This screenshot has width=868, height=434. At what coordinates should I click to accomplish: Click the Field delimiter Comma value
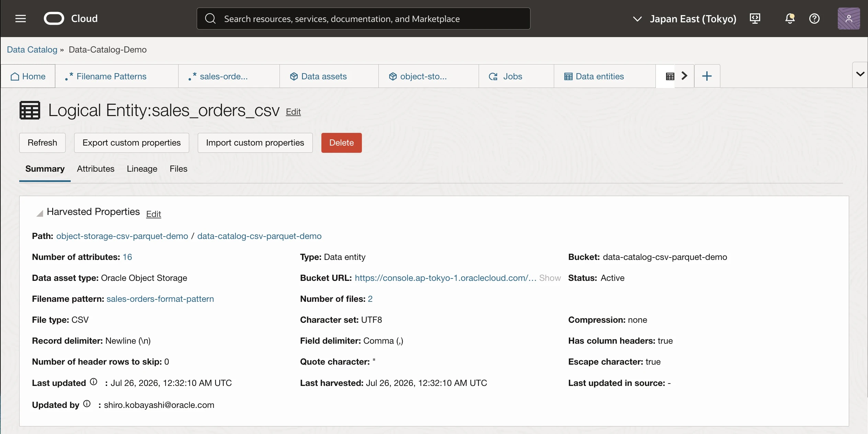tap(383, 341)
